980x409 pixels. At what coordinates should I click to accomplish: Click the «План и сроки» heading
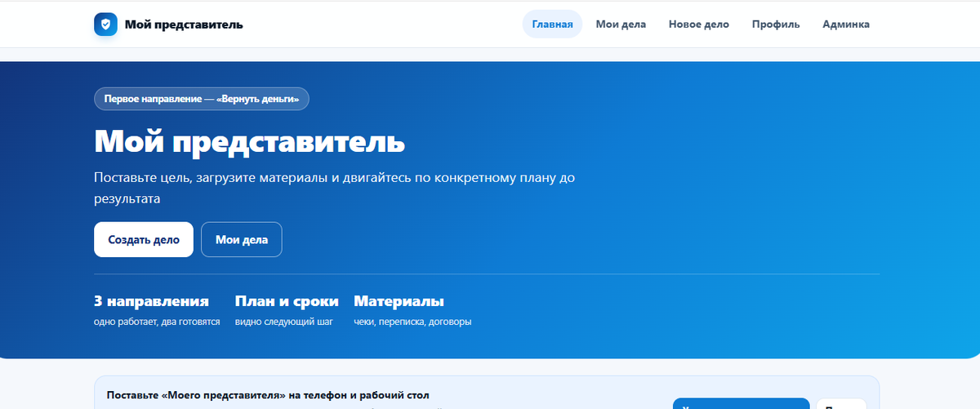pos(287,301)
